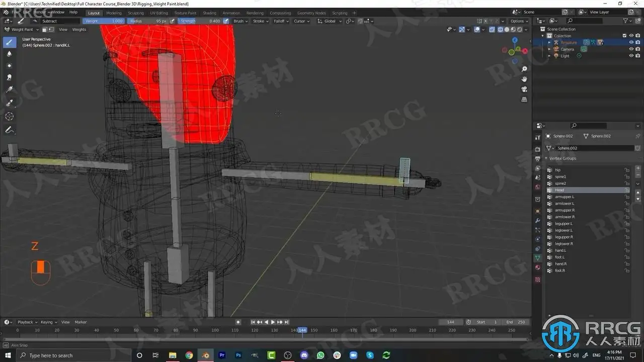Image resolution: width=644 pixels, height=362 pixels.
Task: Click the zoom magnifier viewport icon
Action: tap(524, 69)
